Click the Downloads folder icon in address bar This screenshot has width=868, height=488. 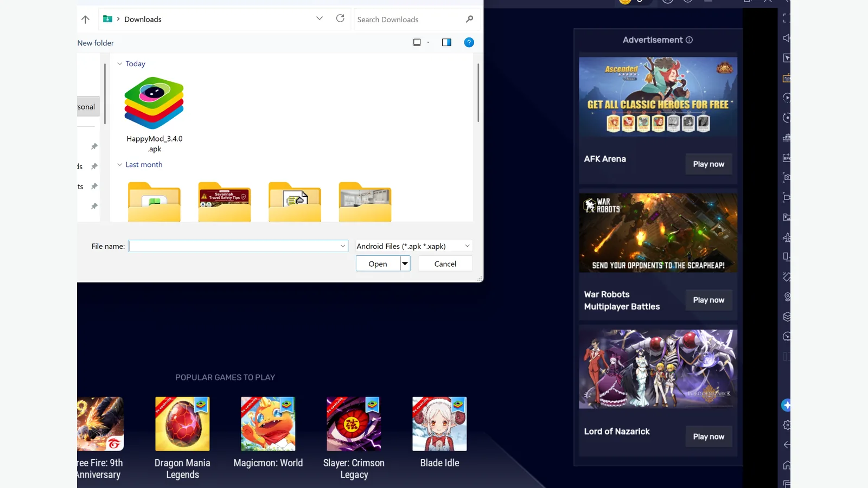coord(107,19)
